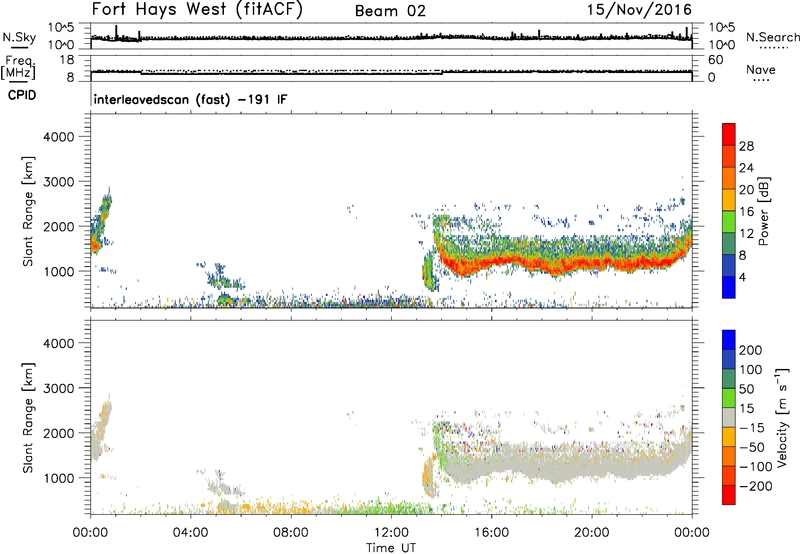Pick the power colorbar segment between 20 and 24
Screen dimensions: 800x554
click(729, 178)
